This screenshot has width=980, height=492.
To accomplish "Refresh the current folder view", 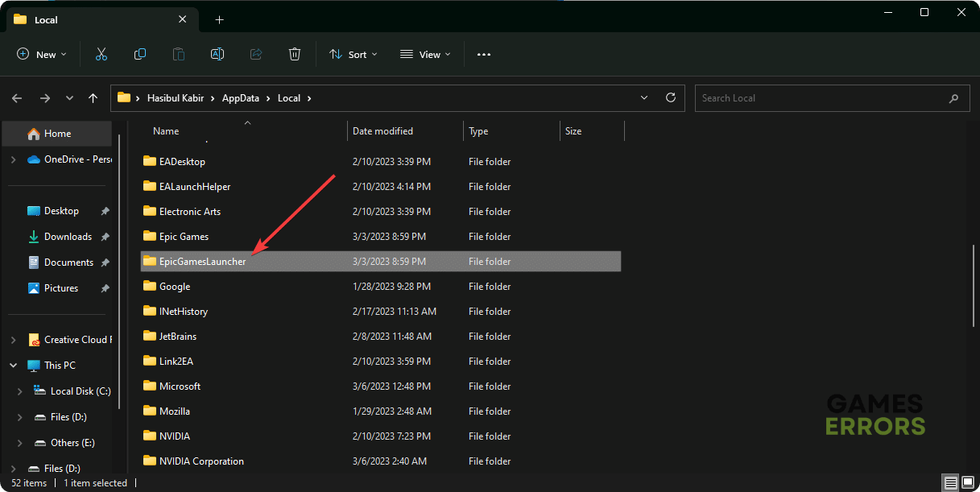I will pyautogui.click(x=670, y=98).
